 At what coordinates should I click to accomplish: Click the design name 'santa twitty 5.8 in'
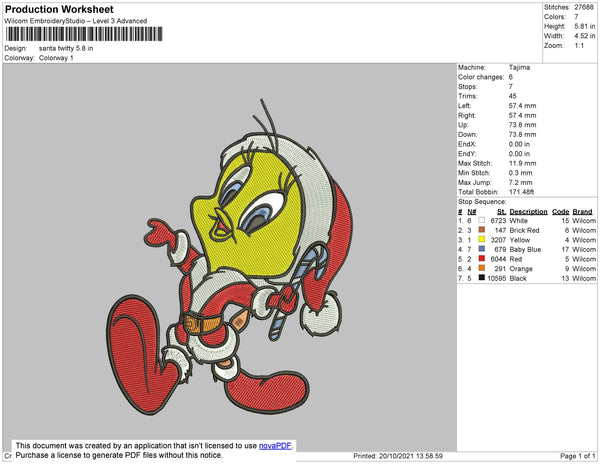pyautogui.click(x=66, y=48)
